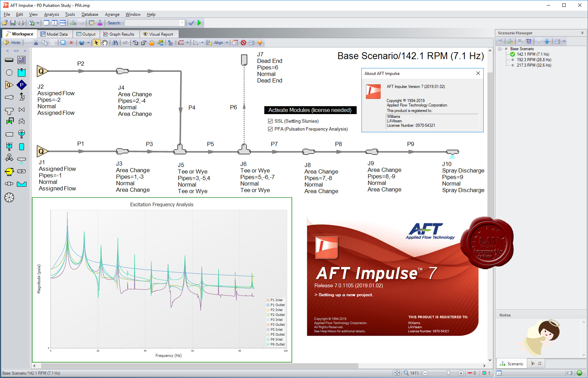Expand the Align dropdown arrow
This screenshot has width=588, height=378.
click(x=227, y=43)
